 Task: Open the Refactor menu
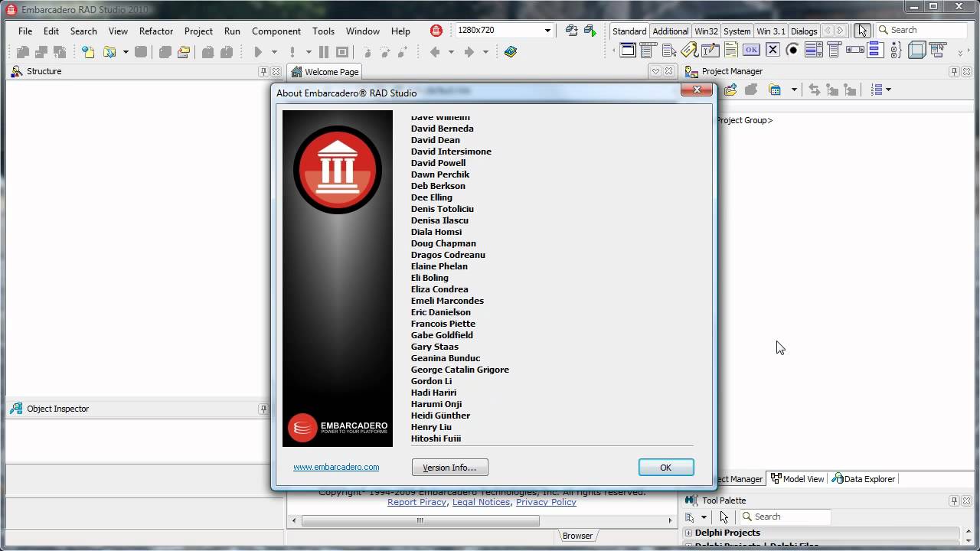(156, 31)
